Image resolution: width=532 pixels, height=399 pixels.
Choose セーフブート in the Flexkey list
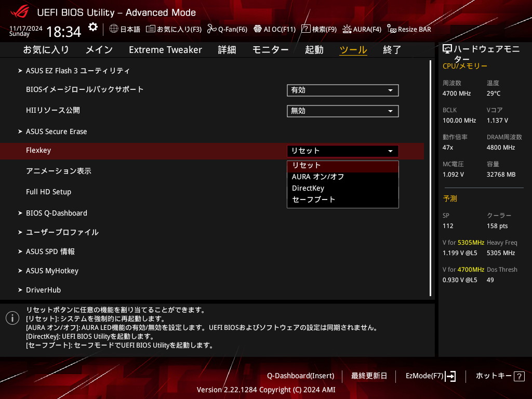tap(343, 199)
